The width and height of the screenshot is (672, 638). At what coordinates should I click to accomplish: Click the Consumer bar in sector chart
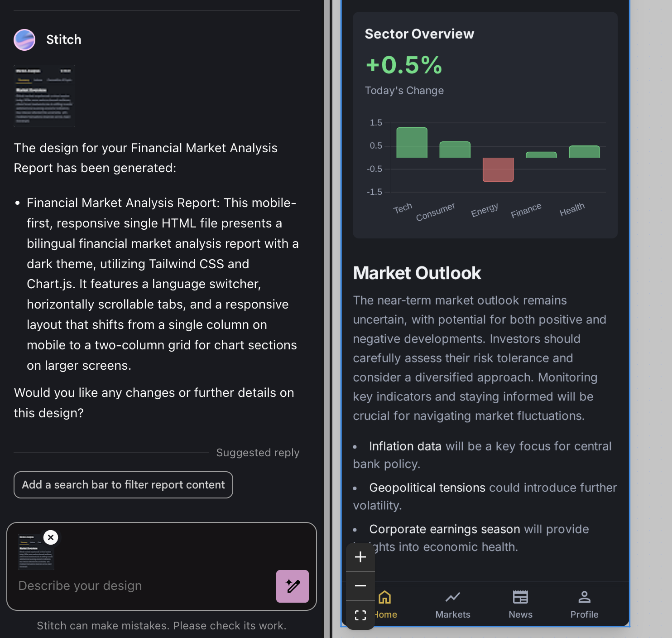(x=455, y=150)
